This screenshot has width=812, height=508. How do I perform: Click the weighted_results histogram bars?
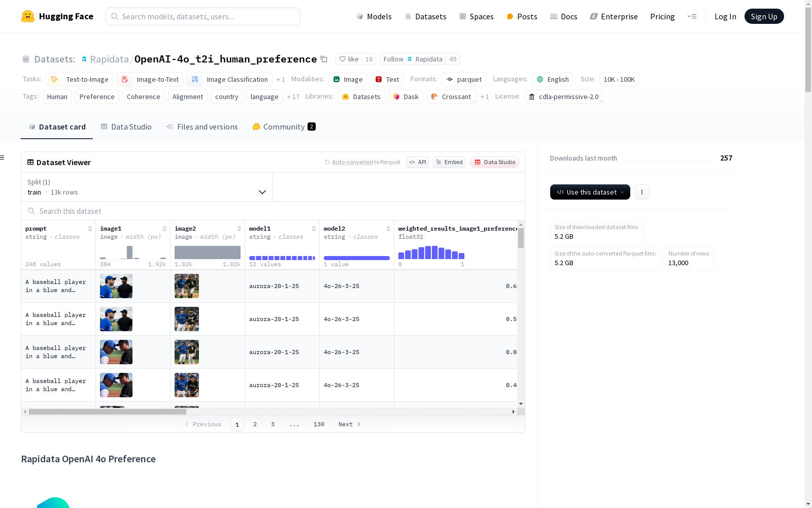pyautogui.click(x=431, y=252)
